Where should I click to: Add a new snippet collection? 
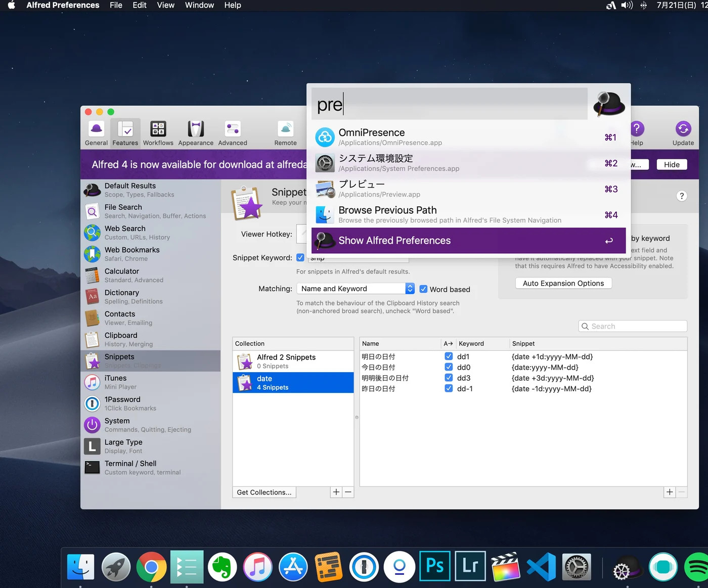(x=336, y=492)
